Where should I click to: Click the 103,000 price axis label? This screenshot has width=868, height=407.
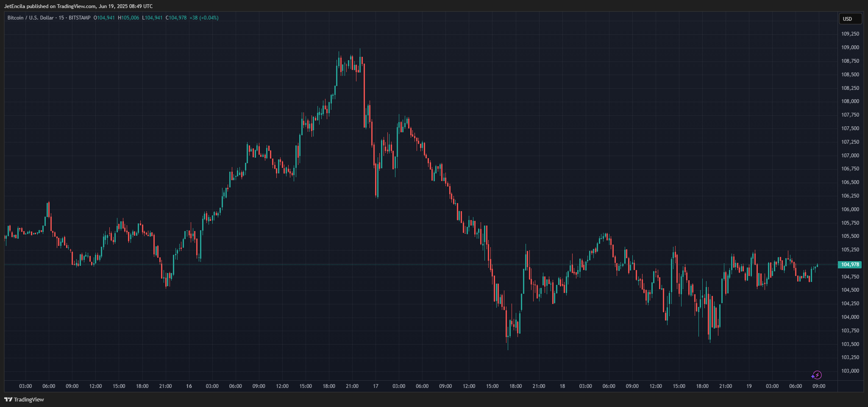pos(850,371)
